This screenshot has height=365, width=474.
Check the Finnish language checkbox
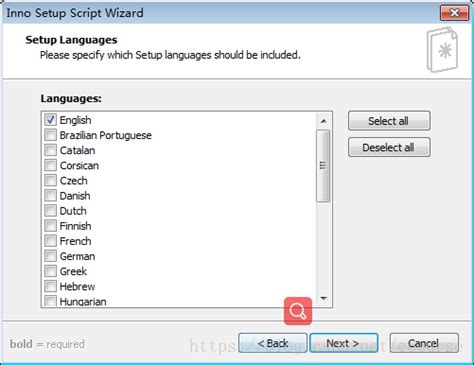(50, 226)
